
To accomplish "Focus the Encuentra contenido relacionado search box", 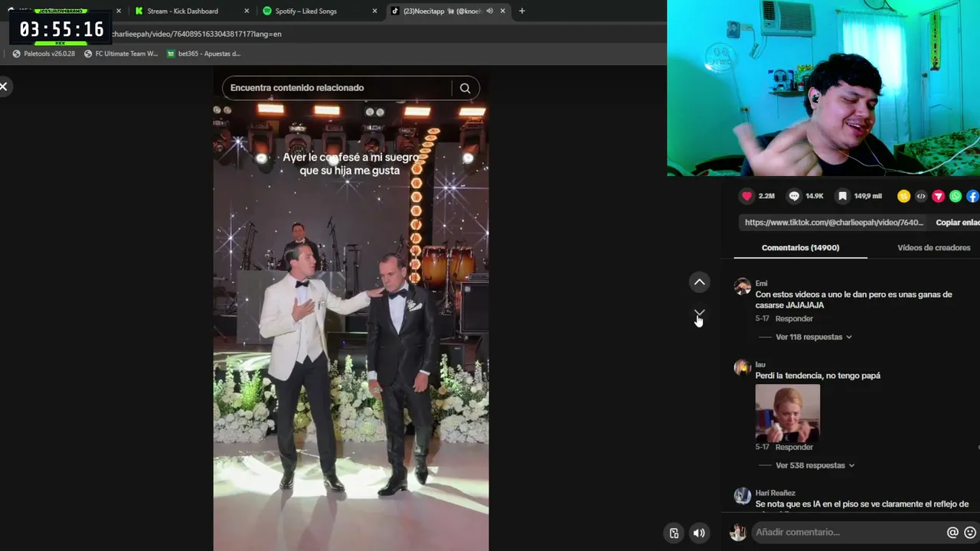I will (x=341, y=88).
